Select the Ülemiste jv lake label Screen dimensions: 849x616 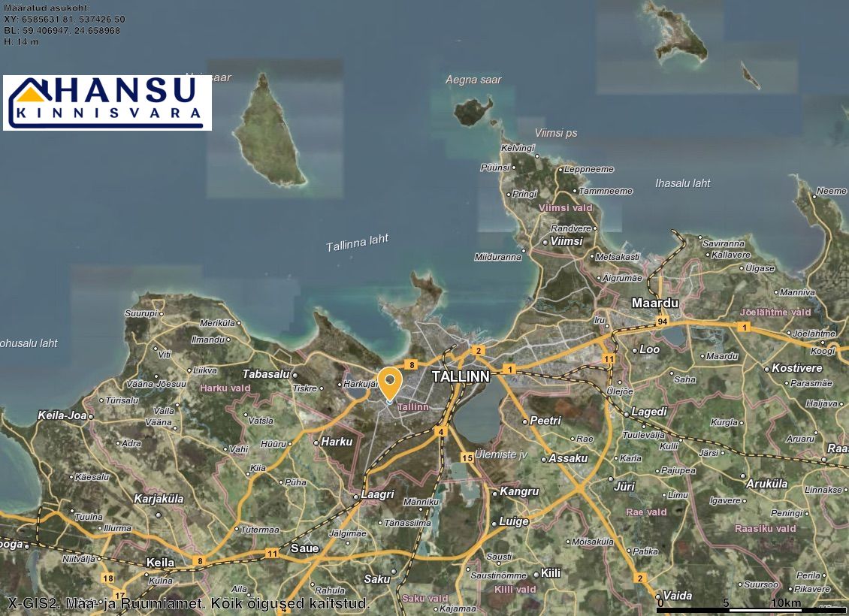point(500,454)
